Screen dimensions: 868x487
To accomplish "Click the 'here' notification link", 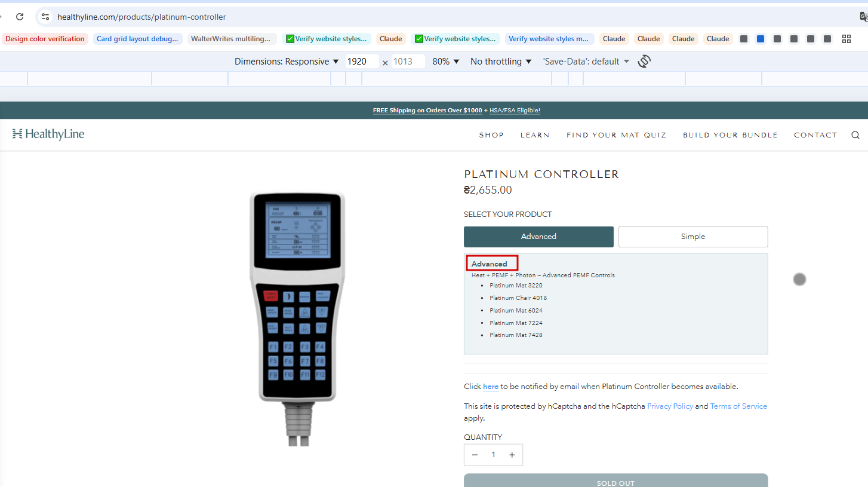I will point(491,387).
